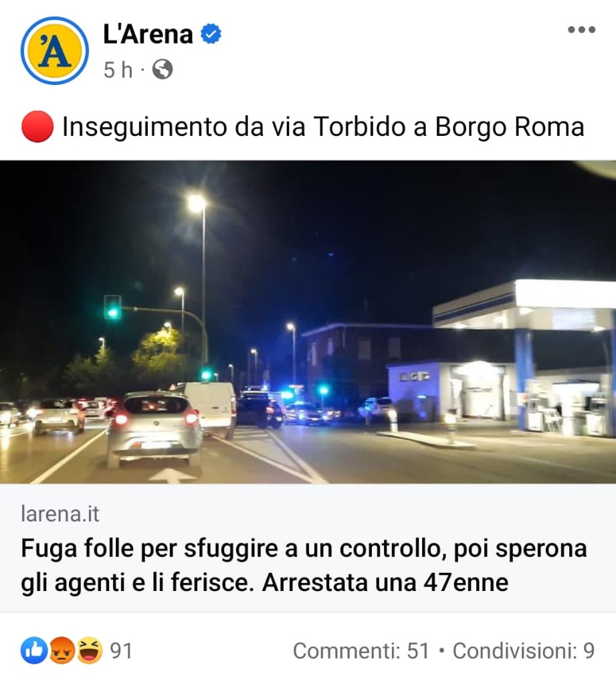The image size is (616, 674).
Task: Click headline line 'Arrestata una 47enne'
Action: click(385, 583)
